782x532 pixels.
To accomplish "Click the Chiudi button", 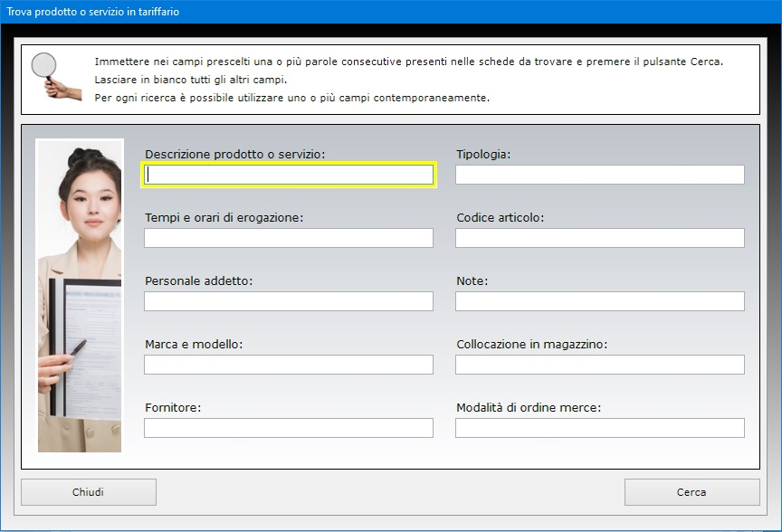I will coord(89,492).
